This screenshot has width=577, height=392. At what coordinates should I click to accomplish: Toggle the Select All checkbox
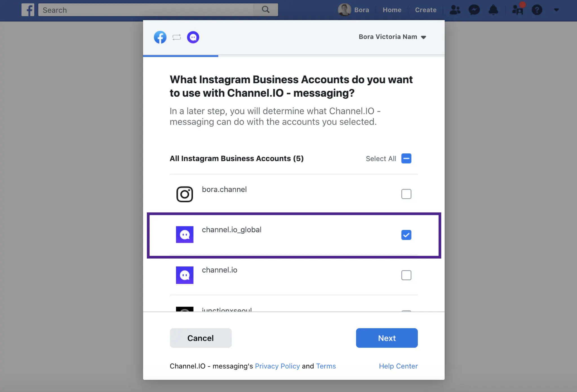tap(406, 158)
